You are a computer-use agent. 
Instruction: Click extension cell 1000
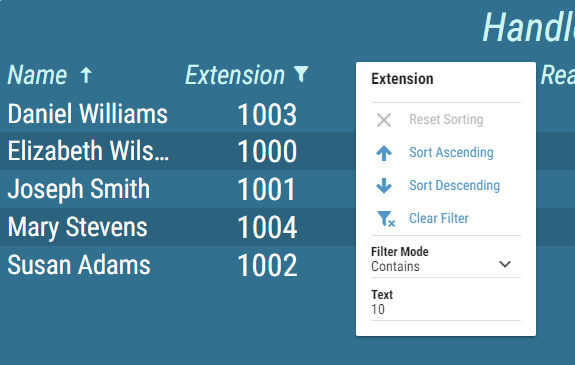point(267,151)
